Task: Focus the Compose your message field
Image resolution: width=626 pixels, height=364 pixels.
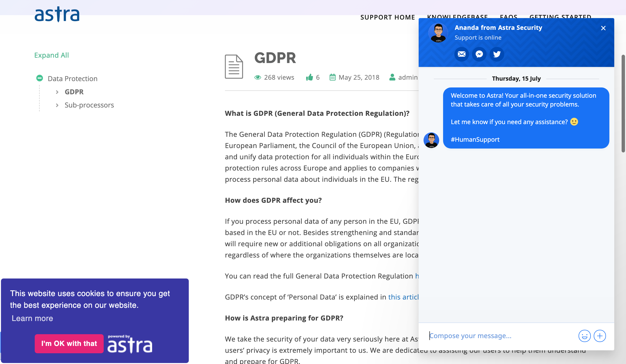Action: point(502,336)
